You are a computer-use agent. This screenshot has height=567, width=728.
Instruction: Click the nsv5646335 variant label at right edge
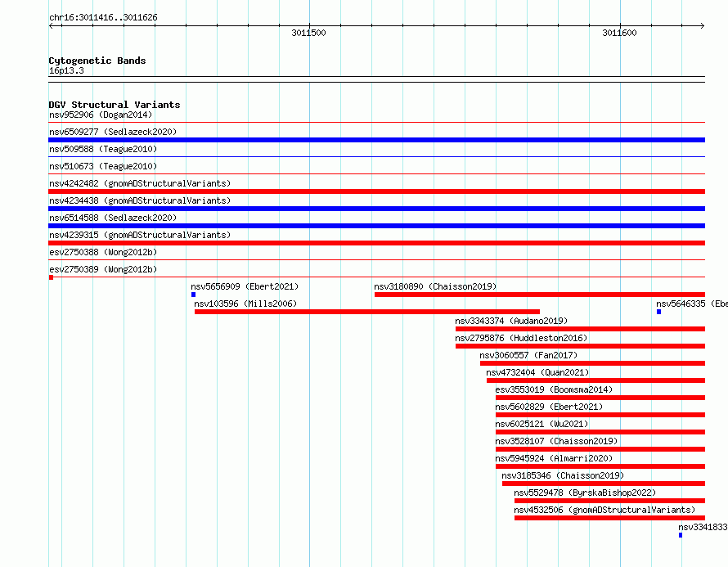tap(692, 304)
